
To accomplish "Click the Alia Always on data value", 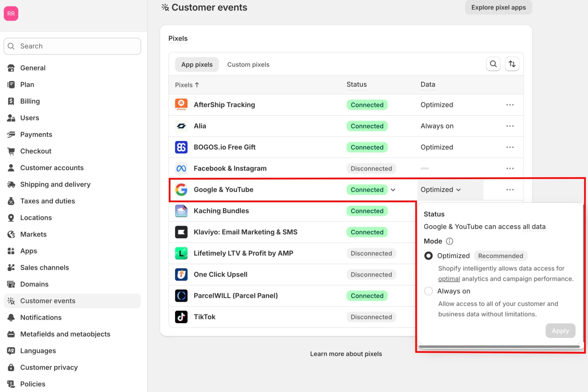I will pos(437,126).
